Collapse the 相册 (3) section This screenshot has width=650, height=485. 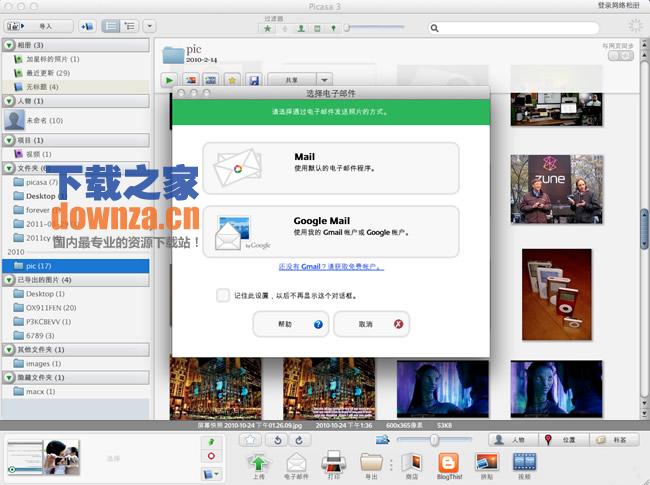tap(9, 45)
